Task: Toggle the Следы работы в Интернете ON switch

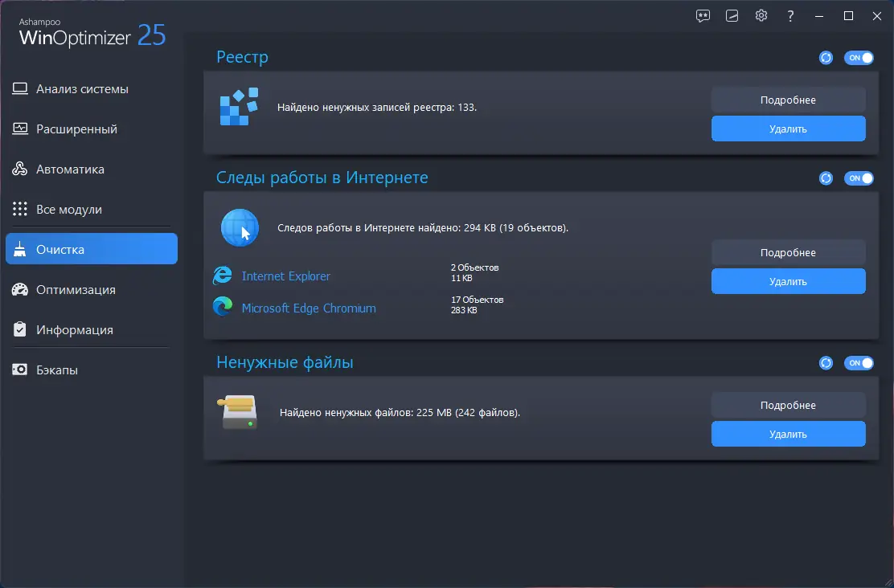Action: [859, 178]
